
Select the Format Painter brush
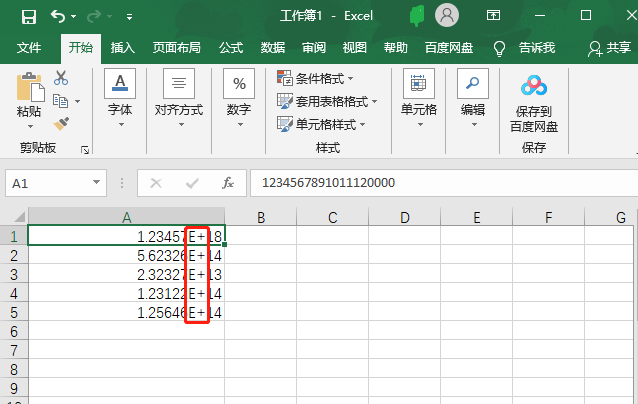click(61, 123)
